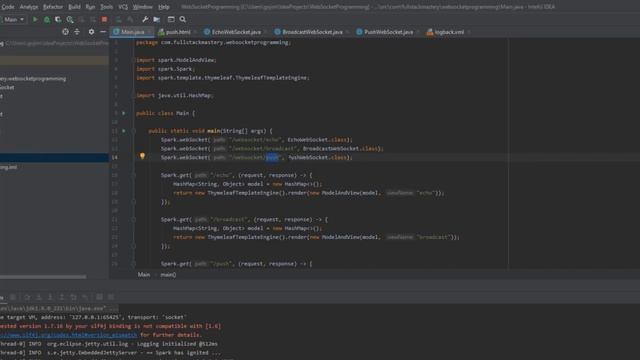Open the Main run configuration dropdown
The width and height of the screenshot is (640, 360).
(14, 19)
